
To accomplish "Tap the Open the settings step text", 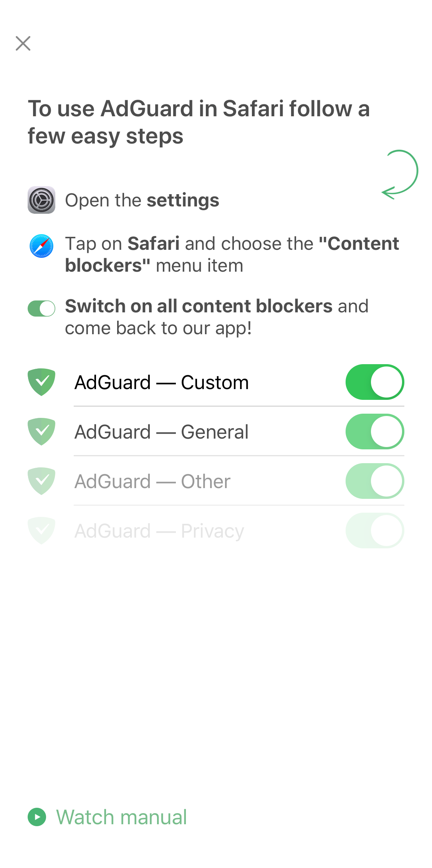I will [x=142, y=200].
